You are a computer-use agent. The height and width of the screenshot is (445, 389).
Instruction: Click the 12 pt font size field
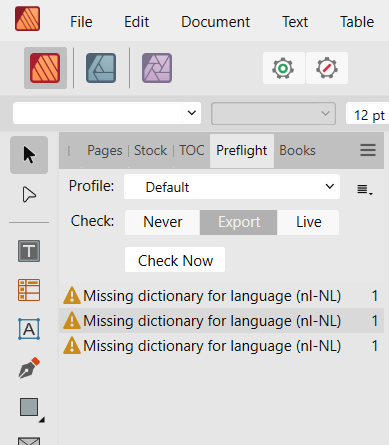tap(367, 113)
